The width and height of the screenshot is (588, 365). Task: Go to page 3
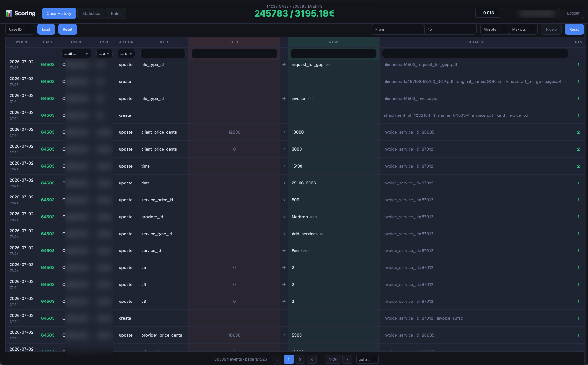[x=311, y=359]
